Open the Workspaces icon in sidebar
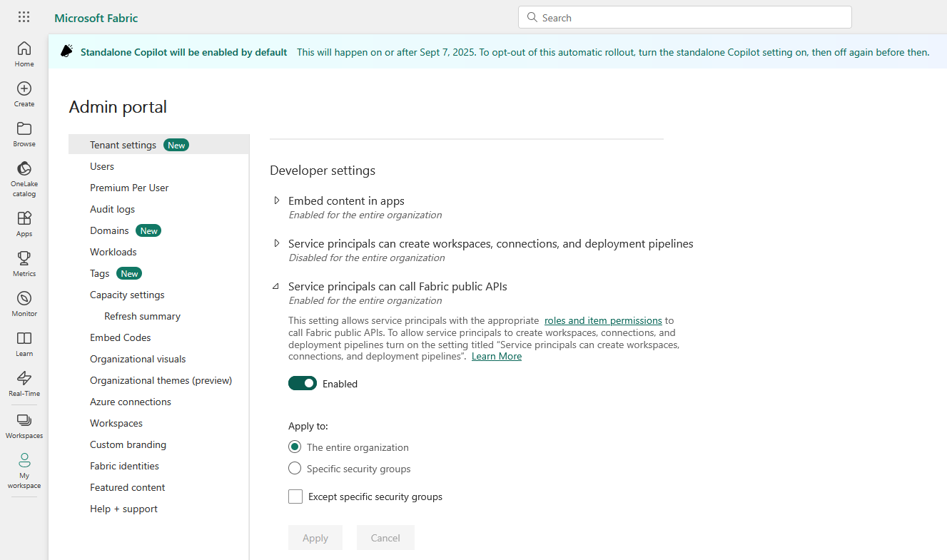The image size is (947, 560). (24, 425)
